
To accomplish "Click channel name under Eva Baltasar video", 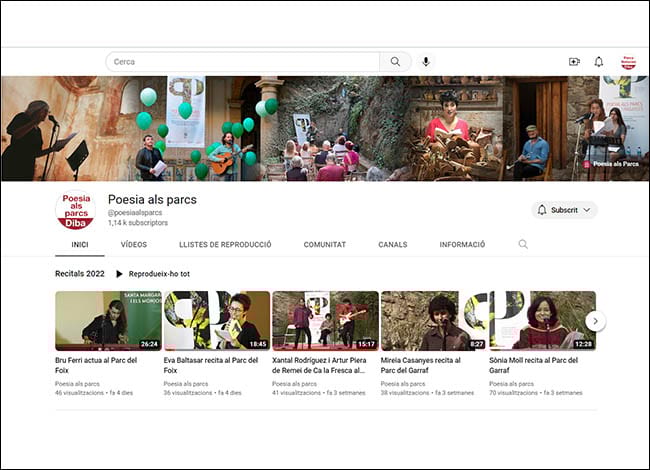I will [186, 384].
